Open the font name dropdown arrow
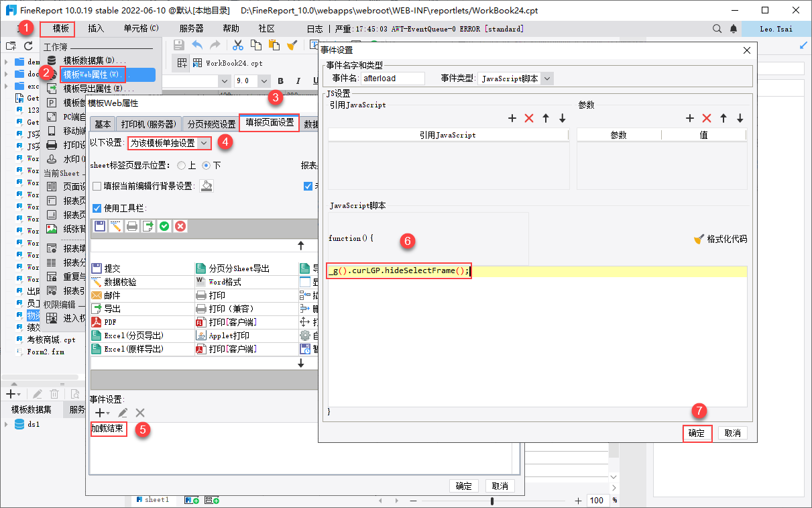The image size is (812, 508). (225, 81)
